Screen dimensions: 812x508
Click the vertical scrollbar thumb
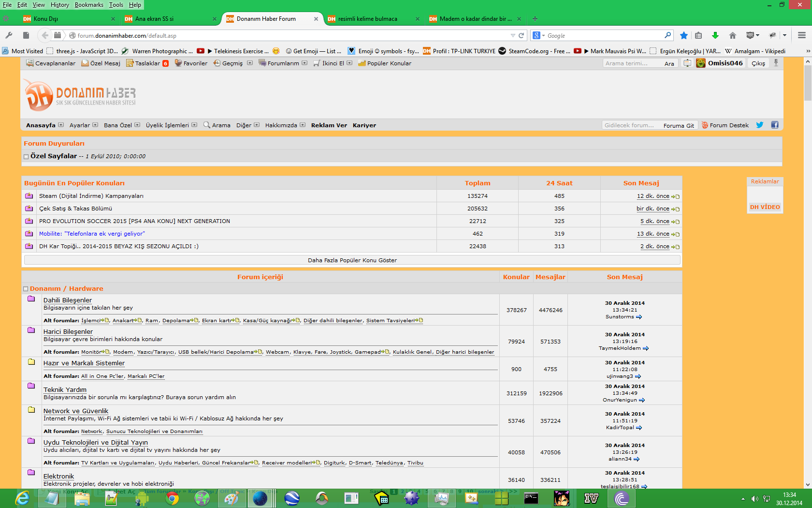pos(808,83)
